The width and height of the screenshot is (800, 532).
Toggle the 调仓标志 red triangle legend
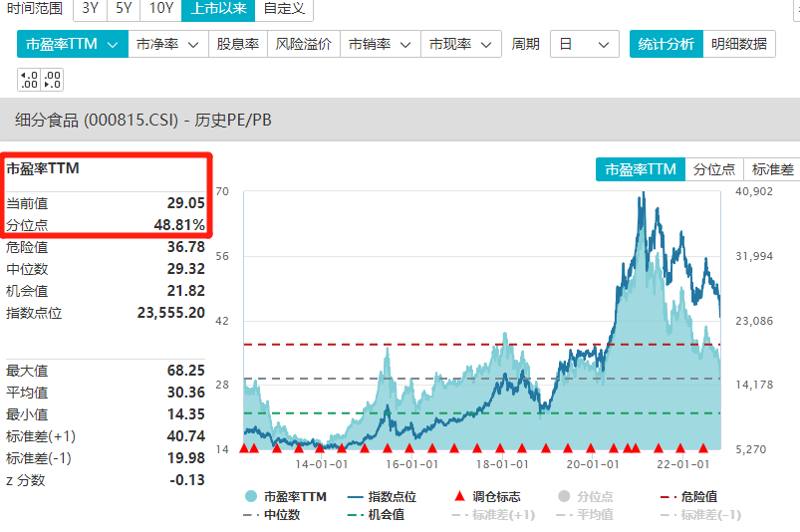459,496
